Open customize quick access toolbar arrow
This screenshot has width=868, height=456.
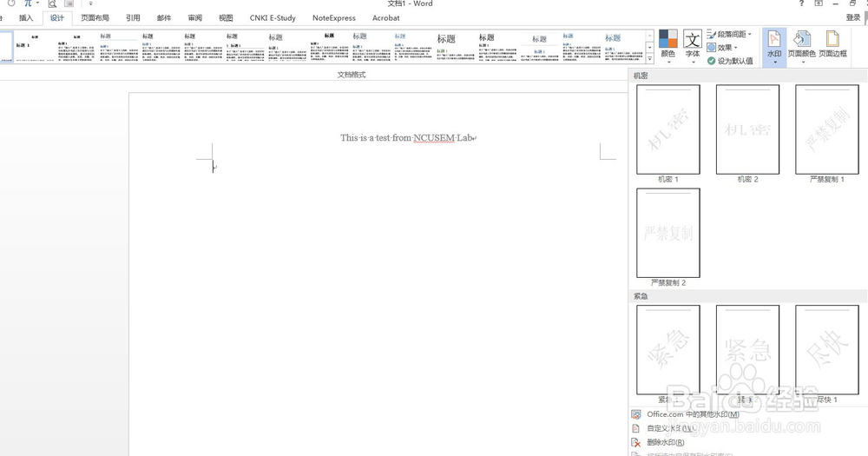[91, 3]
